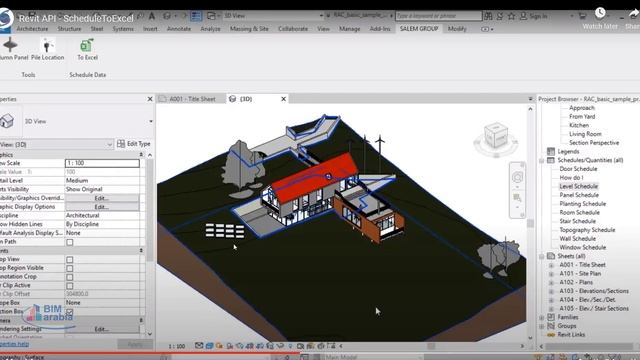Viewport: 640px width, 360px height.
Task: Open the Properties help link
Action: (14, 344)
